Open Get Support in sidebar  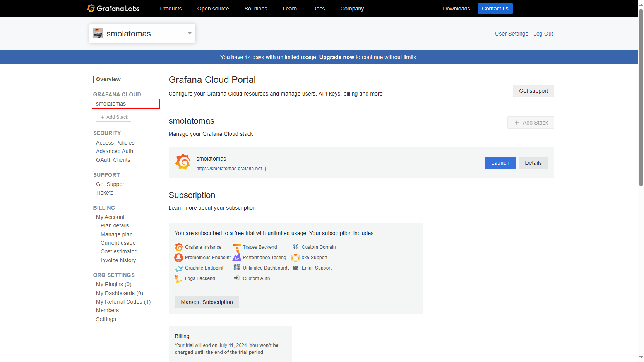pyautogui.click(x=111, y=184)
